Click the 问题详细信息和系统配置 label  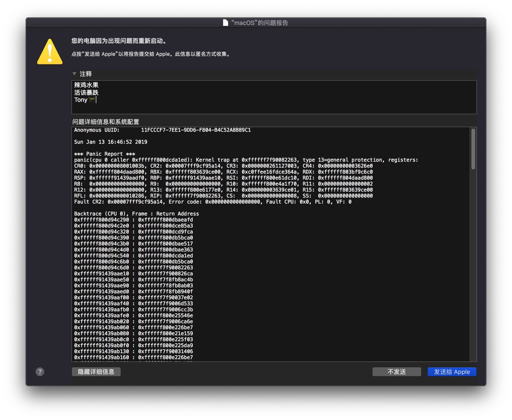tap(106, 122)
